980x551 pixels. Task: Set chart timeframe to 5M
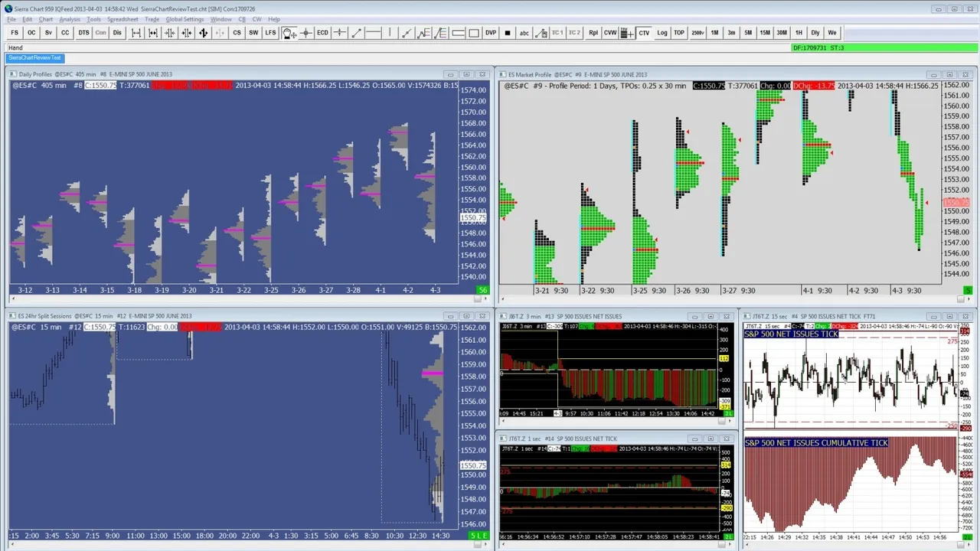coord(748,33)
